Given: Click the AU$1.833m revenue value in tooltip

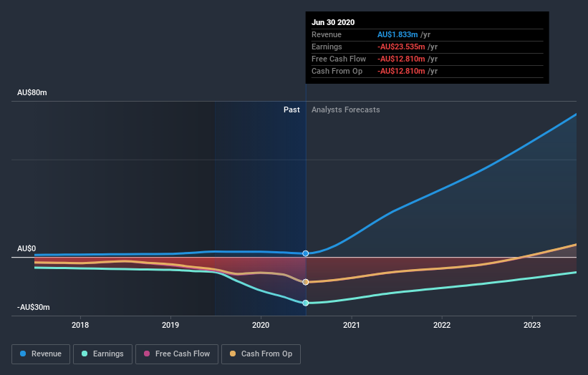Looking at the screenshot, I should coord(397,35).
